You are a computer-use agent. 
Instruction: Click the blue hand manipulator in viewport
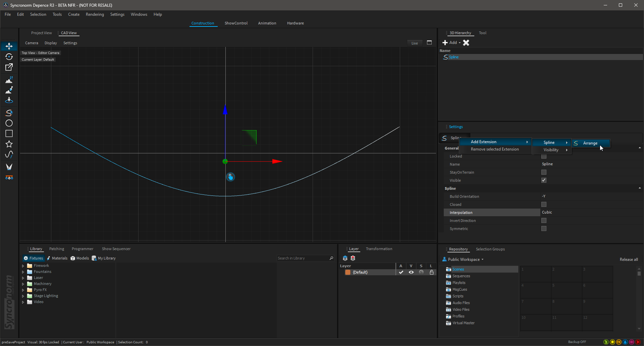click(230, 177)
